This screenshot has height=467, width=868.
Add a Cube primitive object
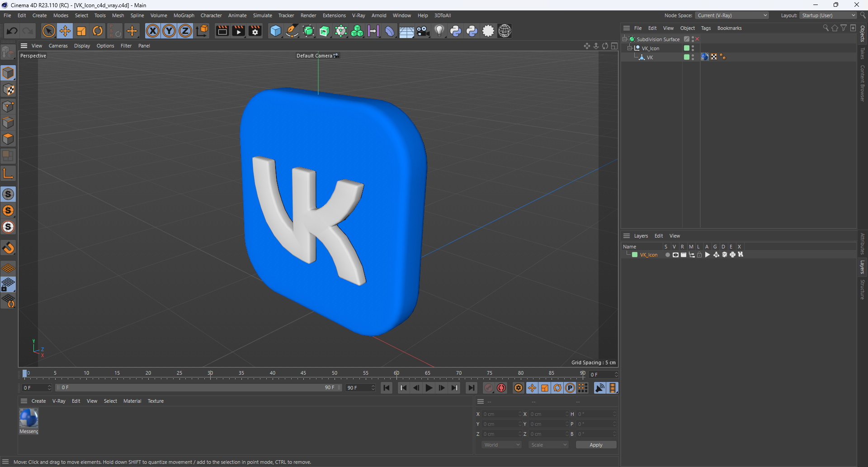275,31
